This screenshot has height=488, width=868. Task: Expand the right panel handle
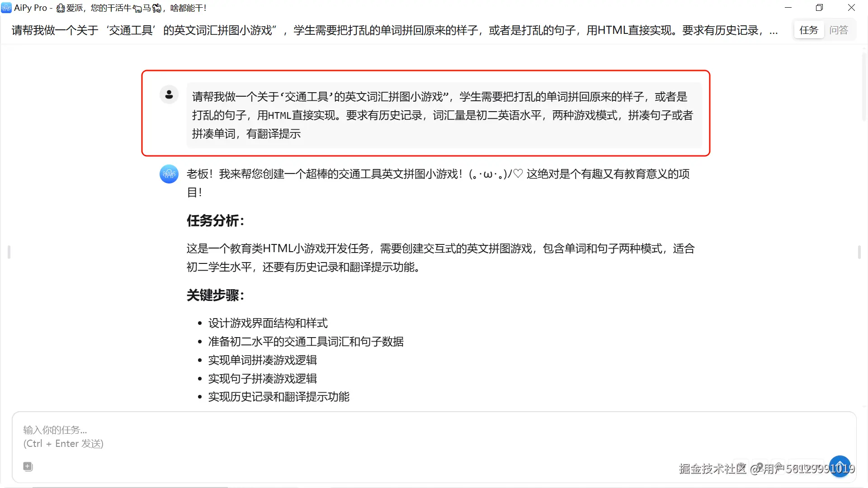pos(859,252)
